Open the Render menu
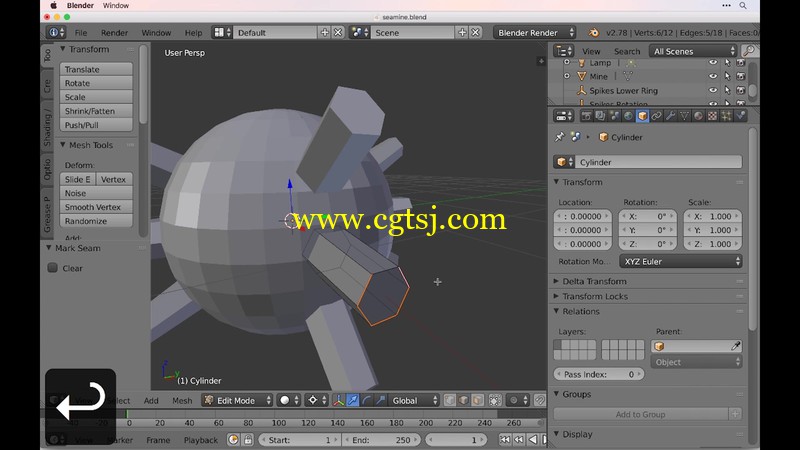The width and height of the screenshot is (800, 450). tap(114, 33)
